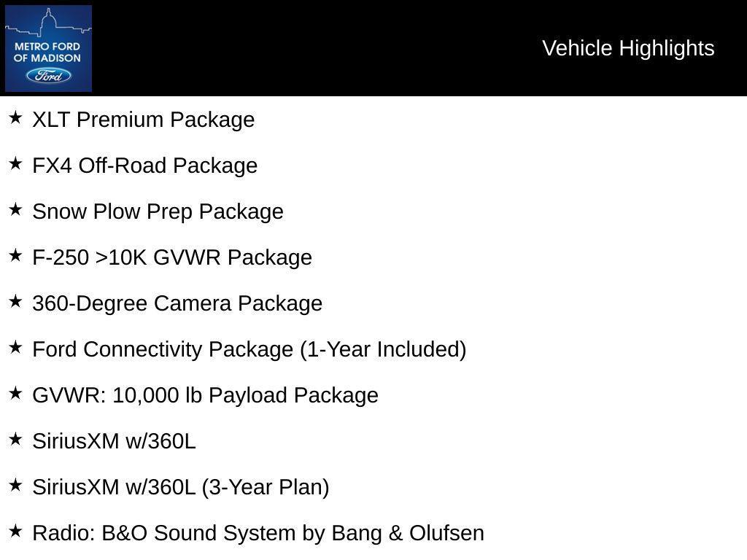The width and height of the screenshot is (747, 560).
Task: Click Ford Connectivity Package (1-Year Included)
Action: tap(249, 349)
